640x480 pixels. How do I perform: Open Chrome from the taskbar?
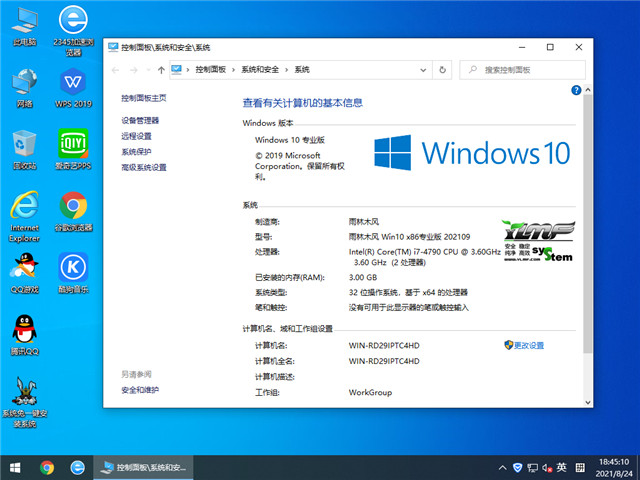pos(47,467)
